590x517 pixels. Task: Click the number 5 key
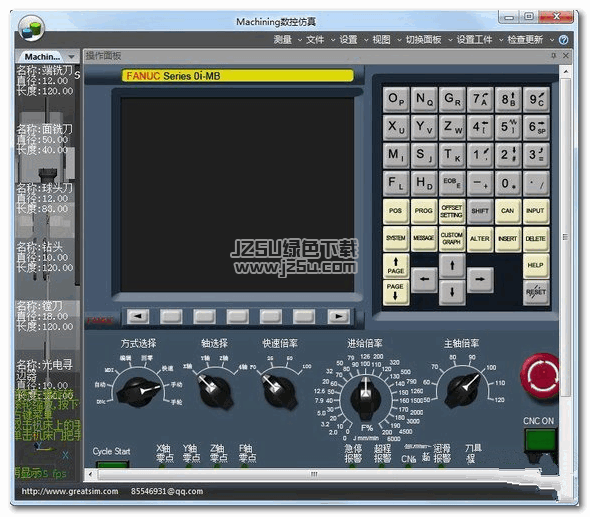(508, 128)
